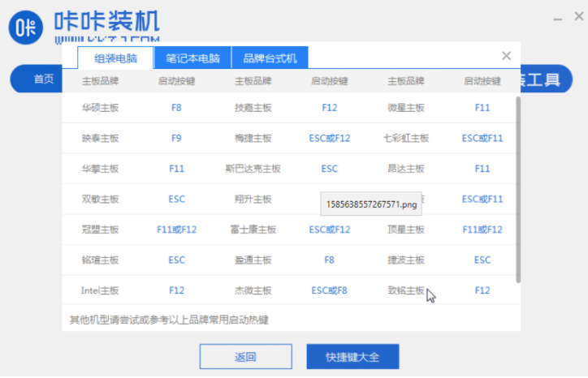Click F8 hotkey for 华硕主板
Viewport: 588px width, 378px height.
176,107
